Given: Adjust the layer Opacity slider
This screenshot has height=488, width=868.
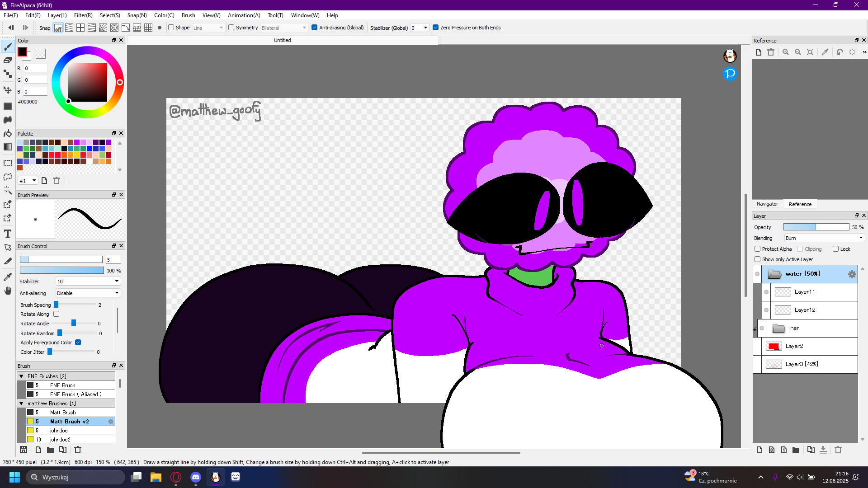Looking at the screenshot, I should click(x=816, y=227).
